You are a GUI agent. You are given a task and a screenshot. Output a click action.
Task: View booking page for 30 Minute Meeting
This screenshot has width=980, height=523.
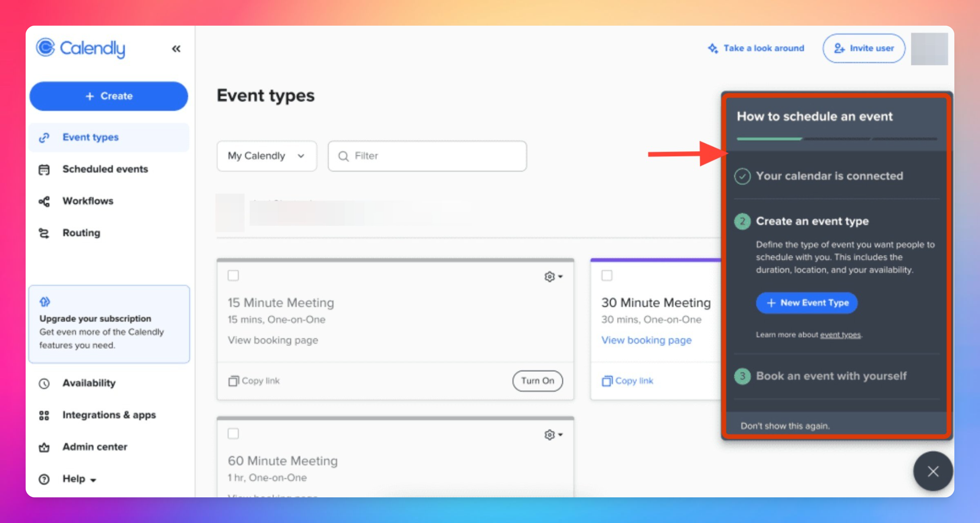point(646,340)
